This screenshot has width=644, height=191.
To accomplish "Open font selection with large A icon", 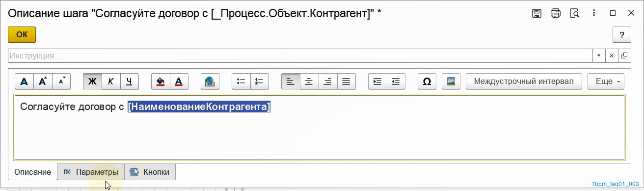I will click(24, 82).
